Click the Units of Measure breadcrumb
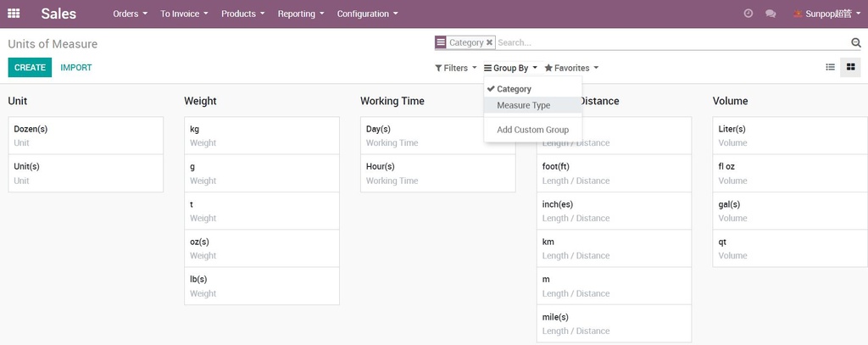Viewport: 868px width, 345px height. coord(53,44)
